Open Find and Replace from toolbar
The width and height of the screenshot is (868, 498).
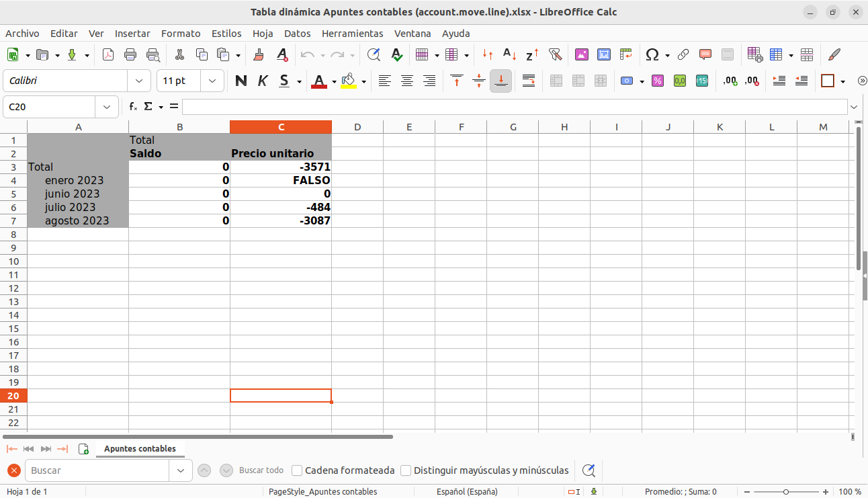click(x=374, y=55)
